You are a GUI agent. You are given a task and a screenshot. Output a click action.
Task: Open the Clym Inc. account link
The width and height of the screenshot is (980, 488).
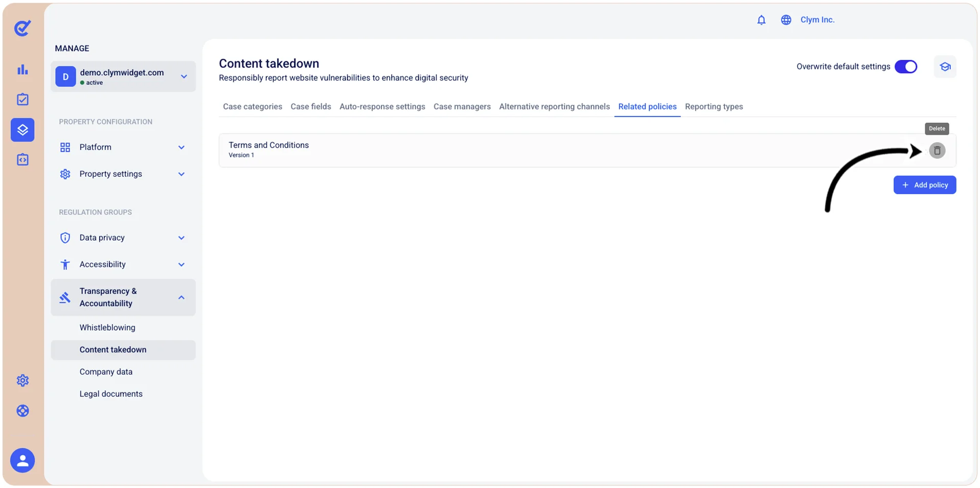pos(817,20)
